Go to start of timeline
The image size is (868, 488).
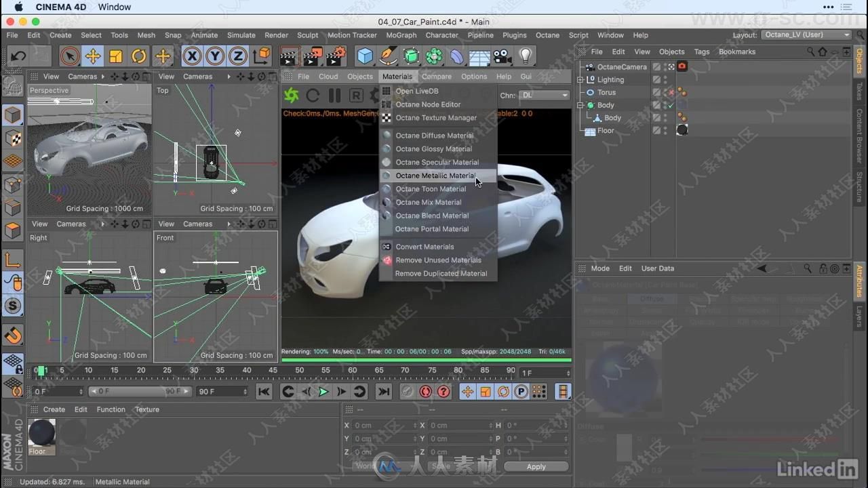click(x=264, y=391)
